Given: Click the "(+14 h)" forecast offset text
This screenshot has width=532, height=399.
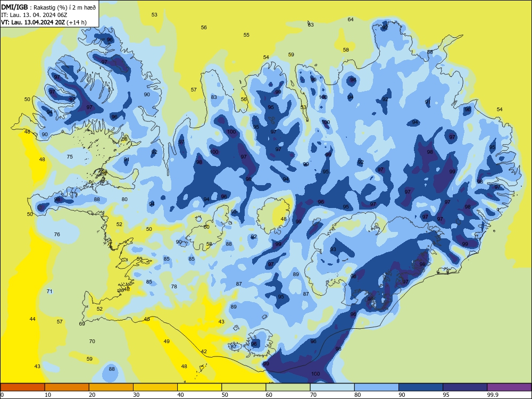Looking at the screenshot, I should 76,22.
